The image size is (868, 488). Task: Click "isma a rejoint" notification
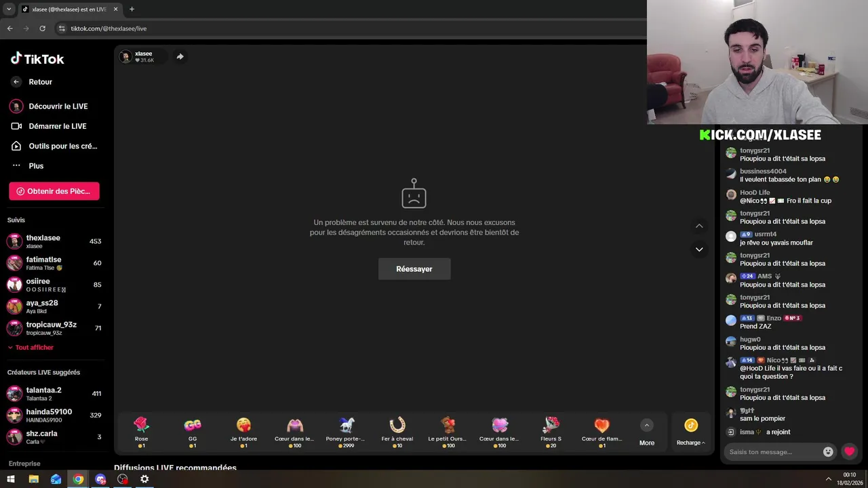[765, 432]
